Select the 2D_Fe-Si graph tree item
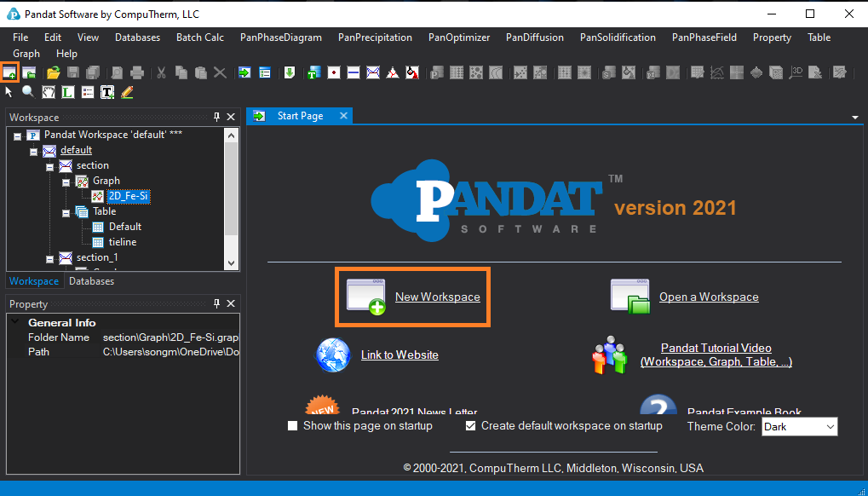 coord(129,196)
